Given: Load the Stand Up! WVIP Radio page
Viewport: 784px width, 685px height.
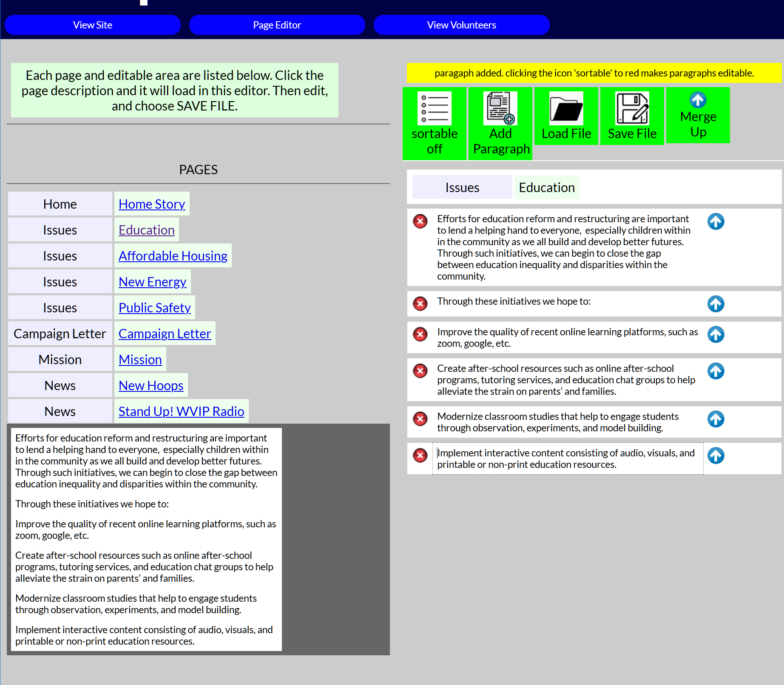Looking at the screenshot, I should [182, 411].
